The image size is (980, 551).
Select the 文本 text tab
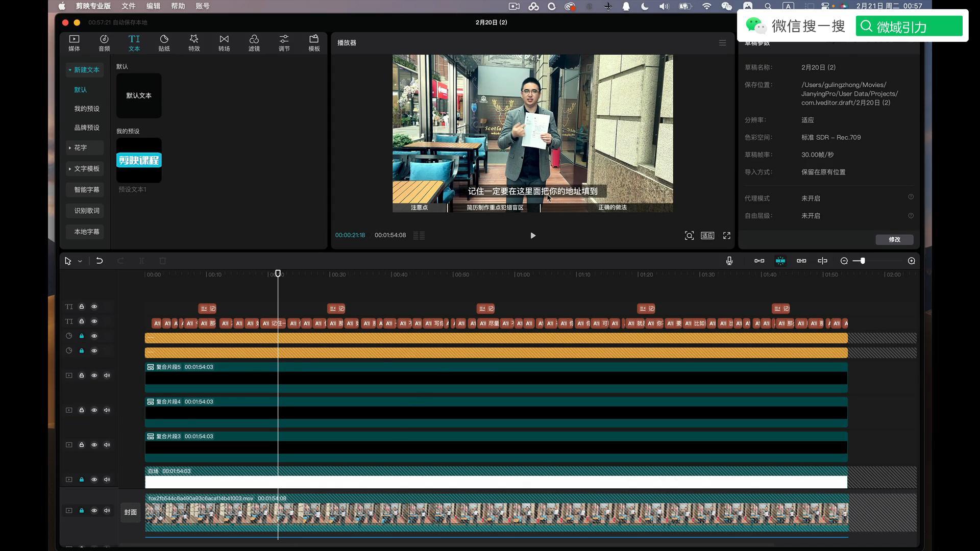tap(134, 43)
